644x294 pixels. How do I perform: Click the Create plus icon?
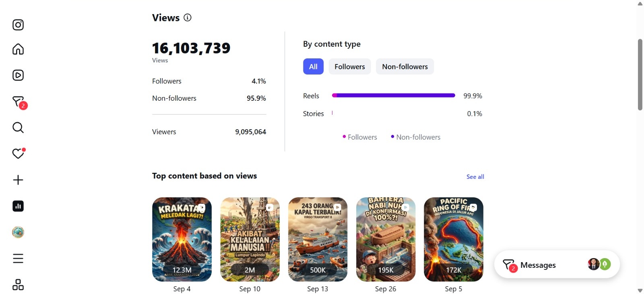[x=18, y=180]
